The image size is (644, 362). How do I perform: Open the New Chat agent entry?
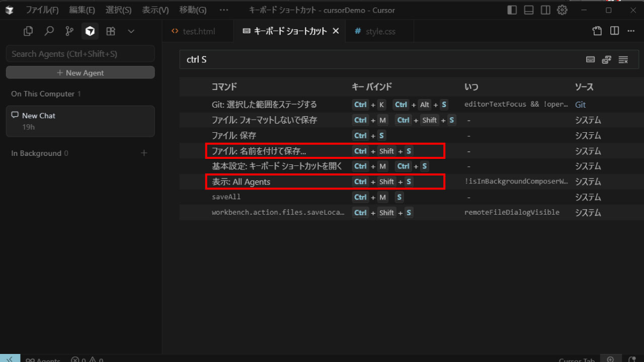pyautogui.click(x=80, y=121)
